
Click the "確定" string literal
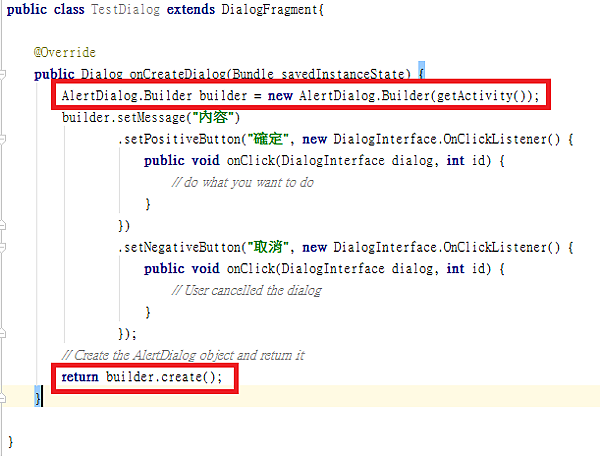(x=268, y=139)
